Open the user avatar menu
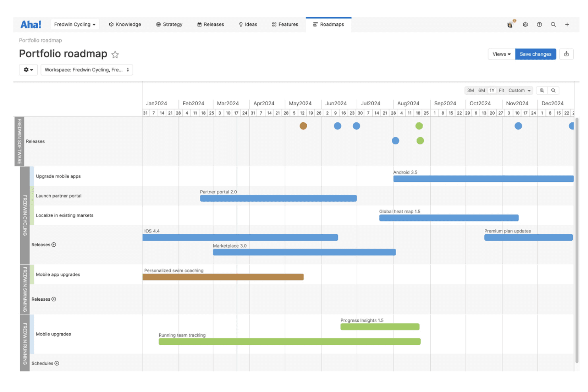The height and width of the screenshot is (392, 588). coord(511,24)
